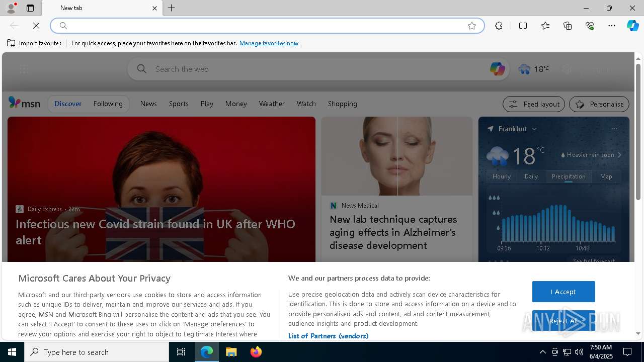Open the weather card more options dots
644x362 pixels.
coord(614,129)
